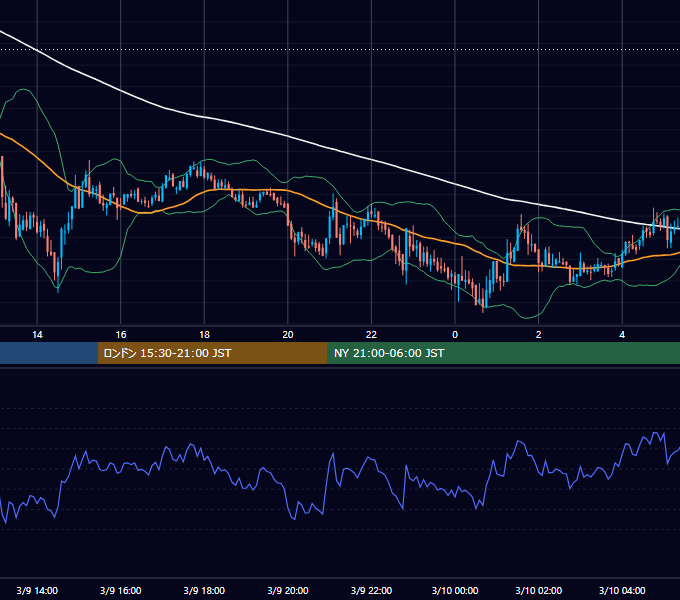Click the 3/10 04:00 time label
Screen dimensions: 680x600
pyautogui.click(x=622, y=590)
